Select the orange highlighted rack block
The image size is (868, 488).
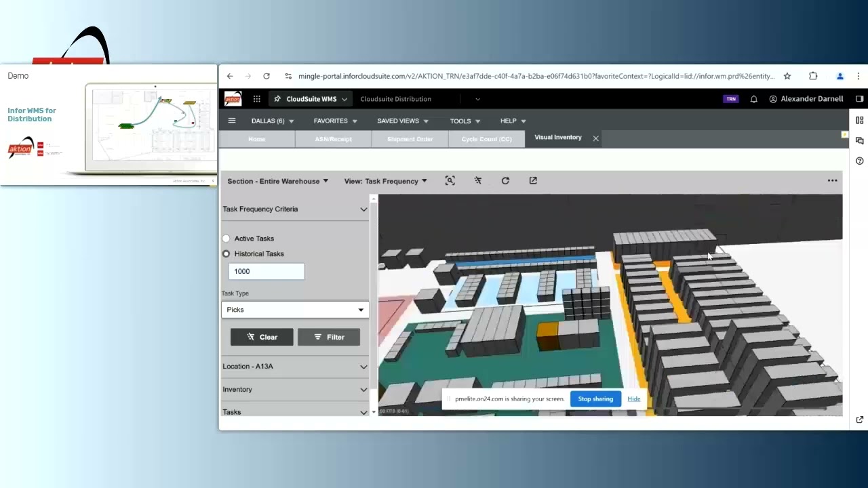[x=547, y=335]
